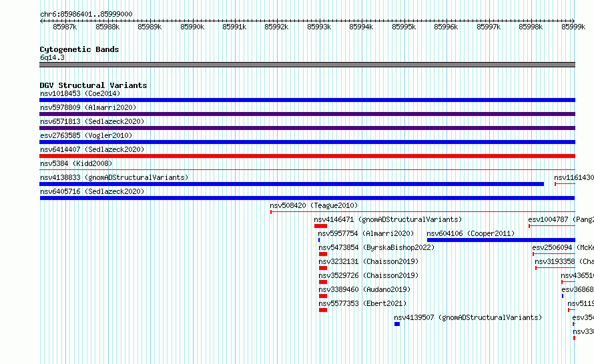Image resolution: width=594 pixels, height=364 pixels.
Task: Open variant esv2763585 (Vogler2010) label
Action: 86,135
